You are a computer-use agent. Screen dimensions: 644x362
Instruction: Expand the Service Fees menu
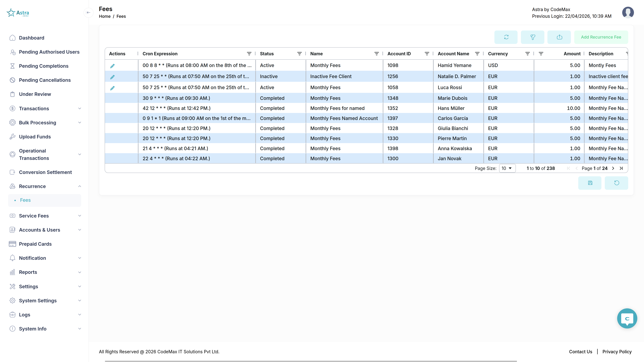45,216
